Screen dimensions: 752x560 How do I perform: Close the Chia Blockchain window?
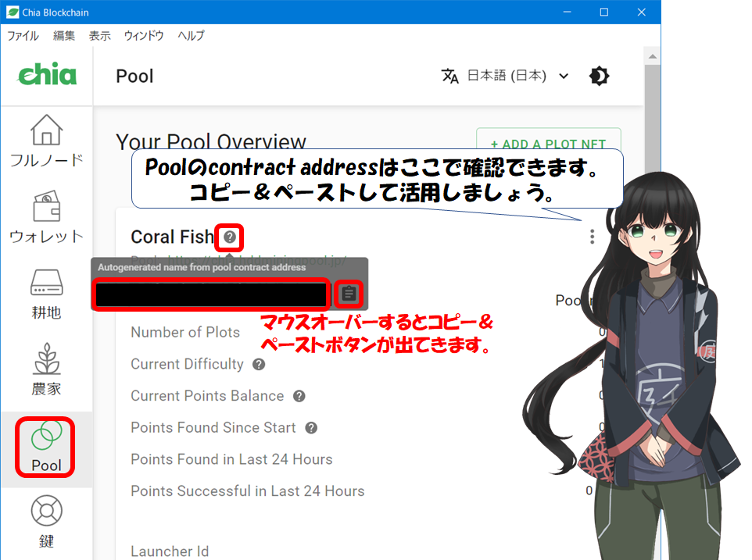click(641, 12)
